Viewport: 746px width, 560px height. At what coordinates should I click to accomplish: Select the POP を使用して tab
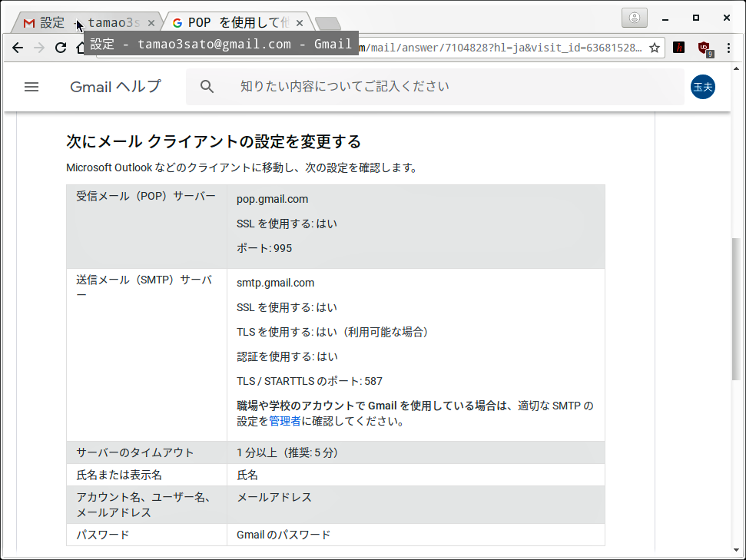238,22
